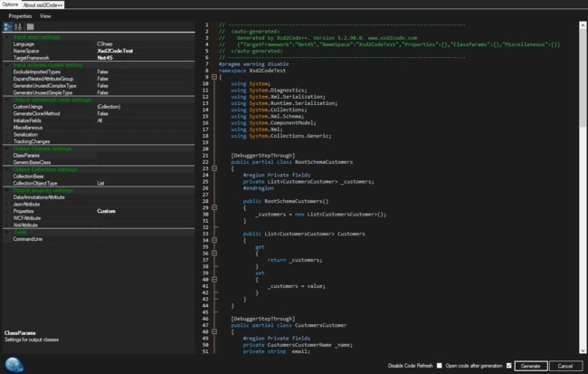Click the CSharp language value

pos(105,44)
